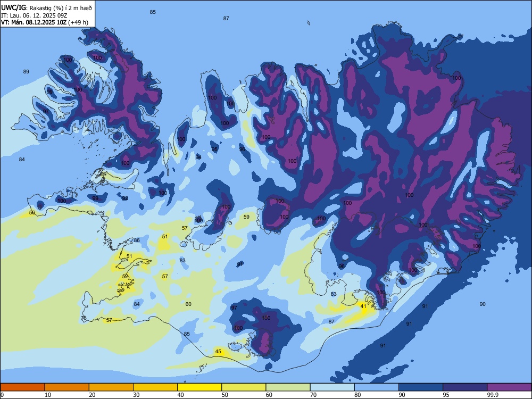Select the map value 94
The image size is (532, 399).
tap(198, 157)
